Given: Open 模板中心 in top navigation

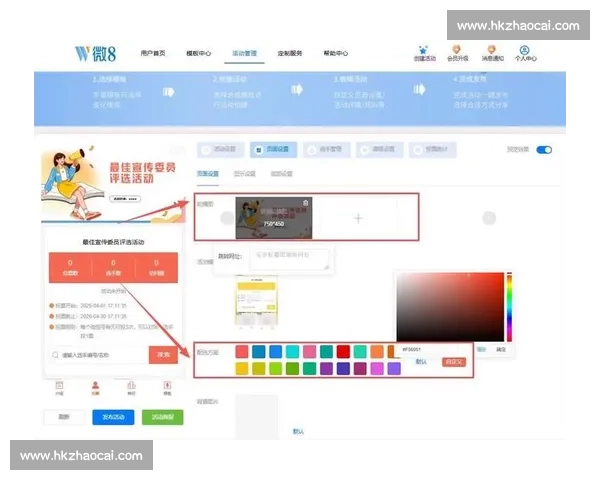Looking at the screenshot, I should (199, 53).
